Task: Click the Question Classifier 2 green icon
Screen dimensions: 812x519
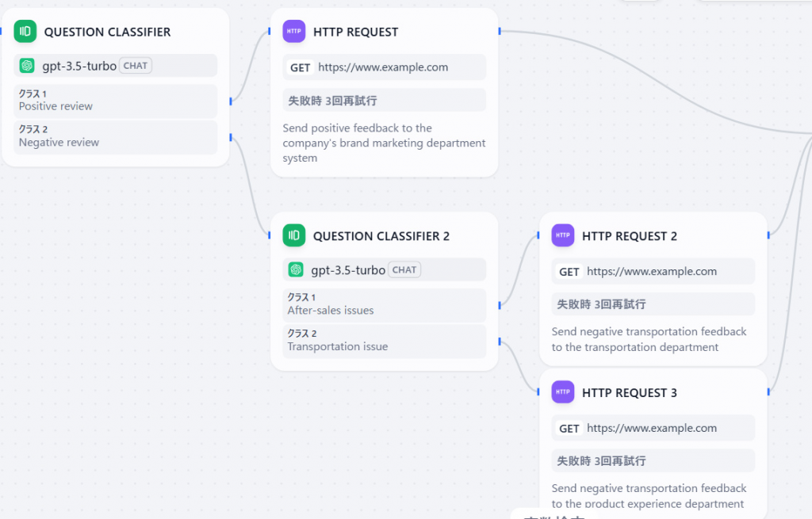Action: click(x=294, y=235)
